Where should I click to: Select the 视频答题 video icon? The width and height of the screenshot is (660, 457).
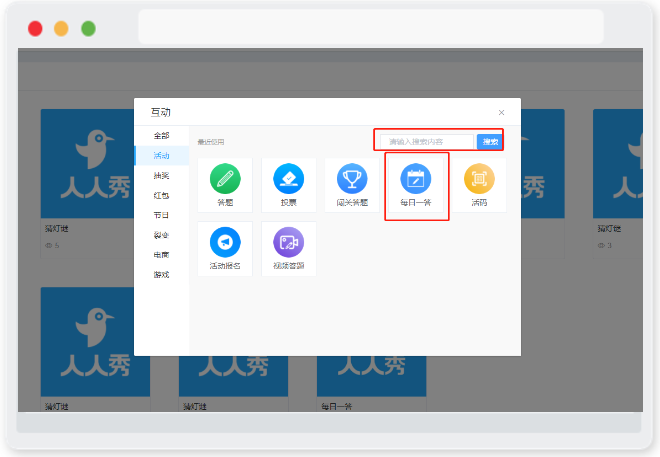tap(289, 242)
